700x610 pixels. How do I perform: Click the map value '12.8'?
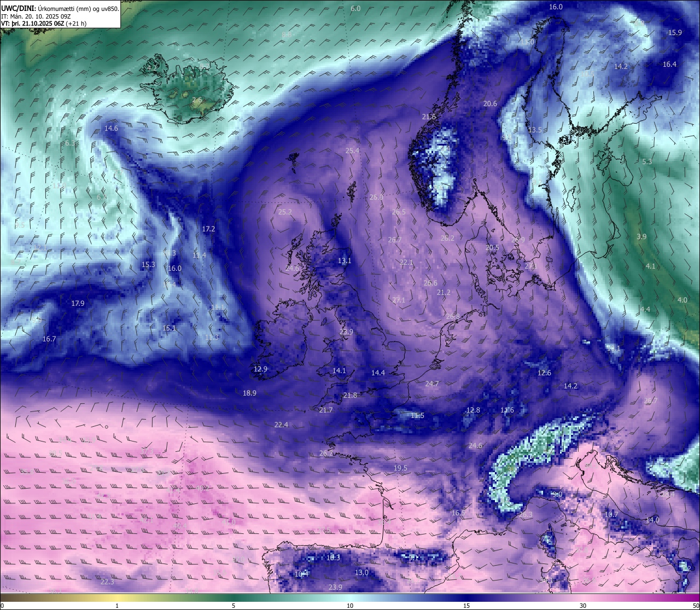coord(473,410)
